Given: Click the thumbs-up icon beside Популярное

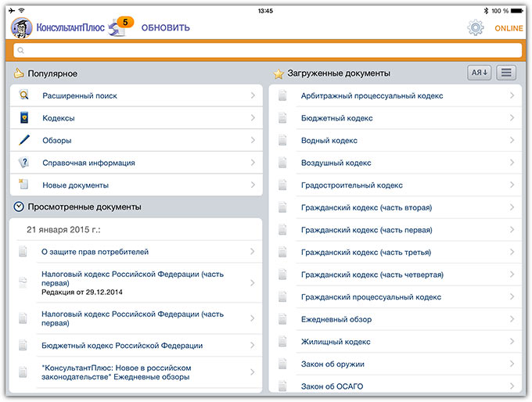Looking at the screenshot, I should click(x=19, y=73).
